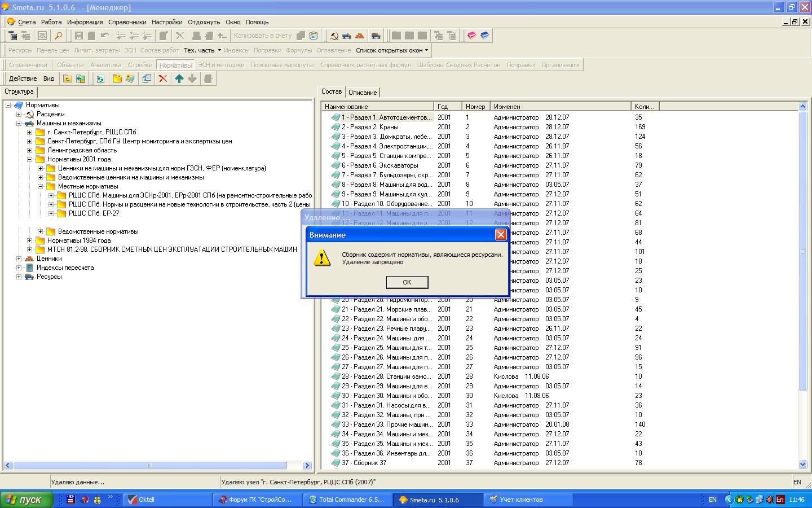Click the red X delete icon
This screenshot has width=812, height=508.
click(163, 78)
